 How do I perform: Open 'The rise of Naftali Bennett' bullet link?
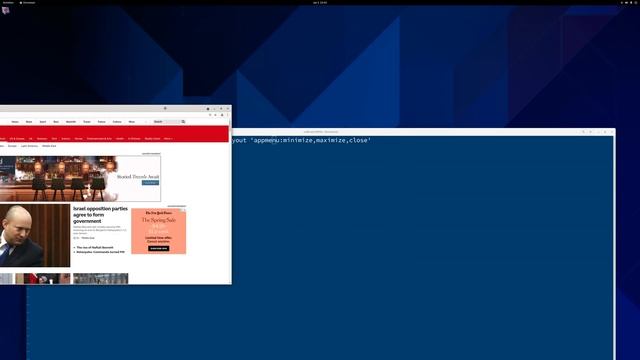(95, 247)
